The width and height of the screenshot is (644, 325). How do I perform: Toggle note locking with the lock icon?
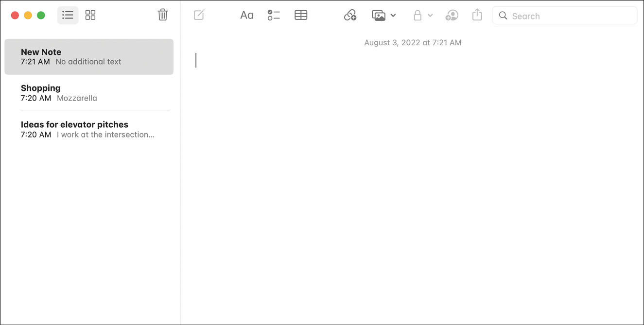coord(418,15)
